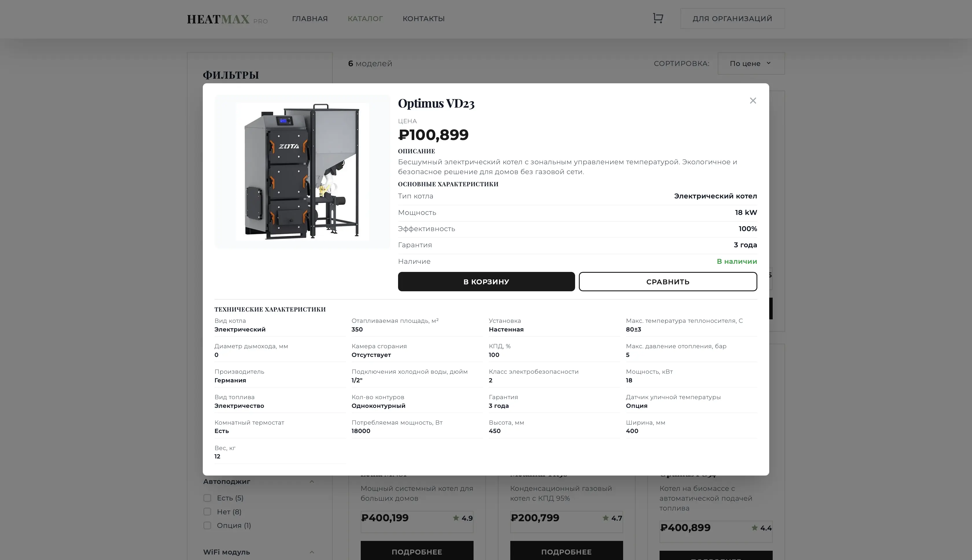Click the HeatMax Pro logo
Viewport: 972px width, 560px height.
coord(227,19)
